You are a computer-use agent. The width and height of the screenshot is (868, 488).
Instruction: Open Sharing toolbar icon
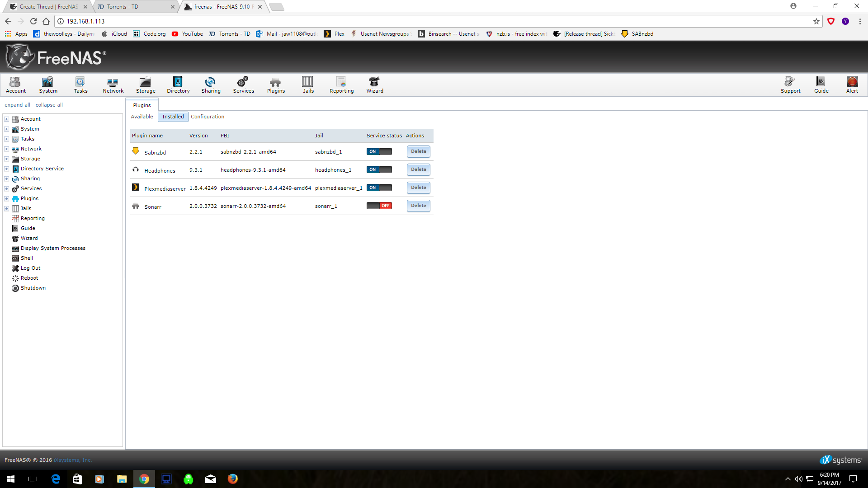click(x=211, y=84)
